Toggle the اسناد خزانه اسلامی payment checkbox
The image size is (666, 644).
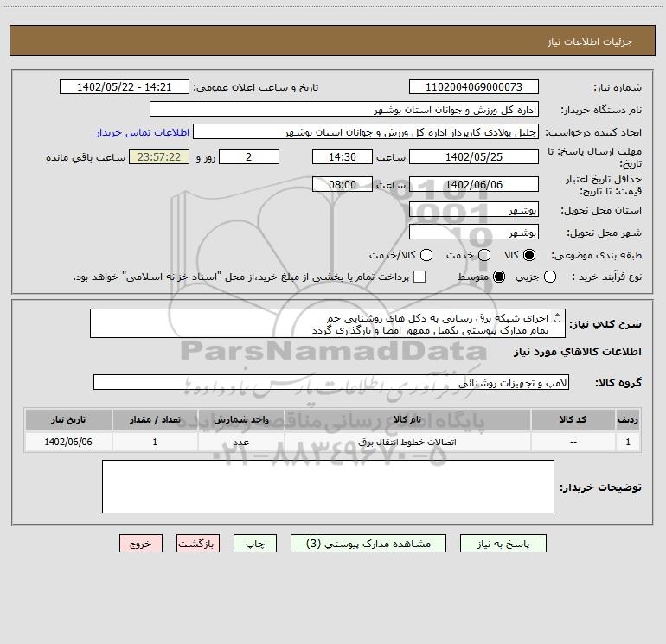point(419,277)
